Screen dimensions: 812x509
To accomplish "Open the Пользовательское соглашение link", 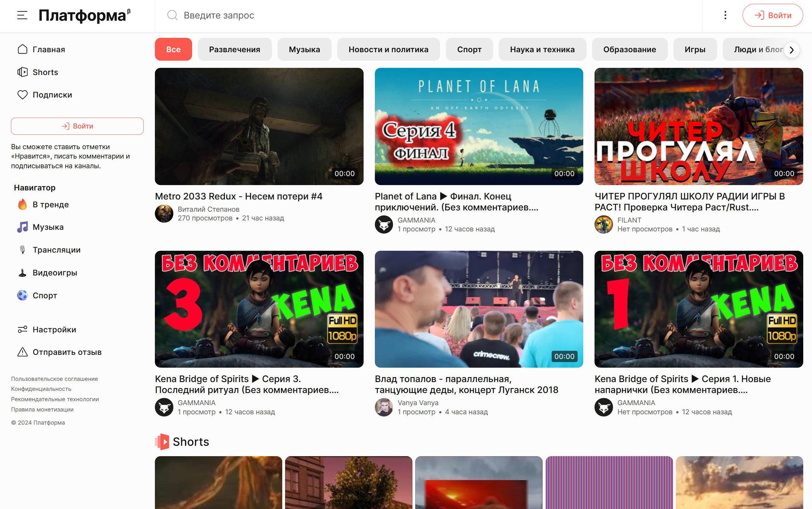I will click(x=54, y=379).
